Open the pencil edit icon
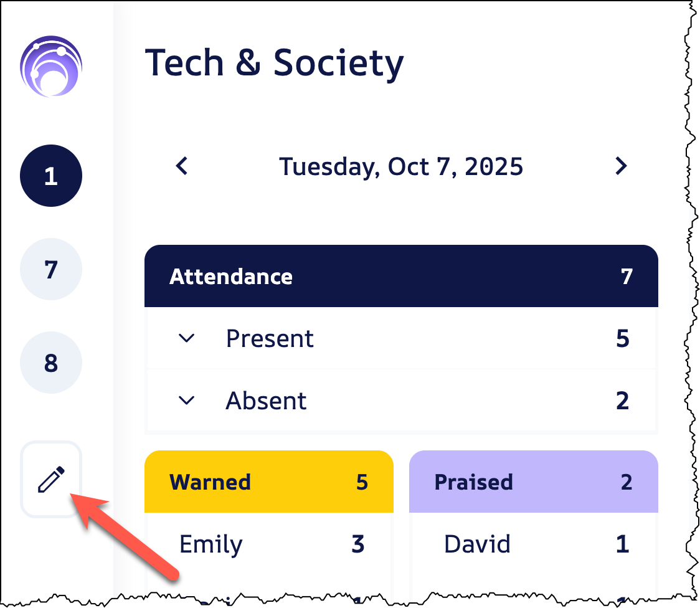Viewport: 700px width, 608px height. pyautogui.click(x=51, y=479)
